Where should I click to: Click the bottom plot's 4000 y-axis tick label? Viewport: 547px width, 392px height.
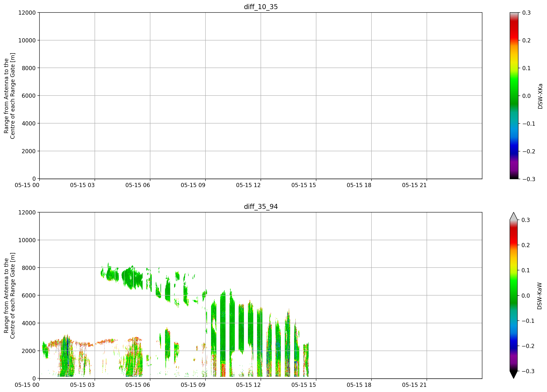pos(29,323)
